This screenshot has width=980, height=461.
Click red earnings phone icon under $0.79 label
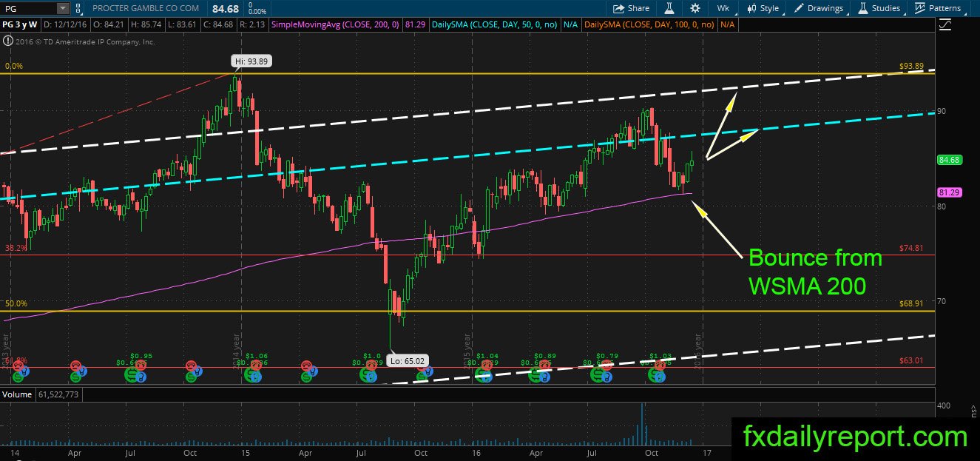(606, 364)
